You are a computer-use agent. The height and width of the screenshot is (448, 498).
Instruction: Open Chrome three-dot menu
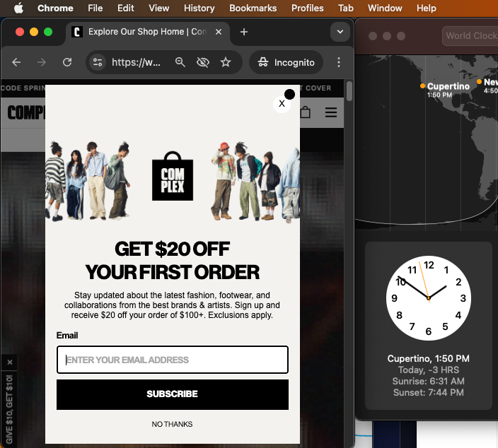[339, 62]
